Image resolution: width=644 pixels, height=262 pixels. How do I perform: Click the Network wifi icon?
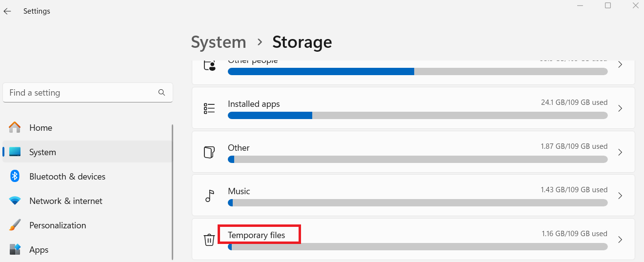point(15,201)
